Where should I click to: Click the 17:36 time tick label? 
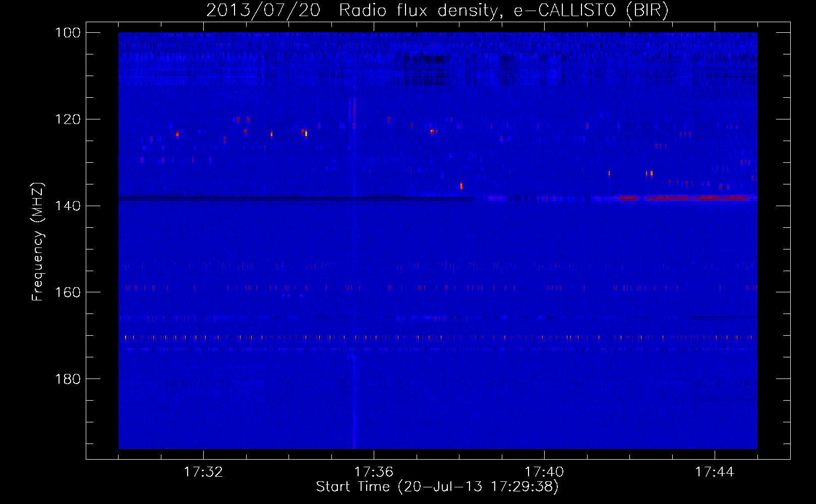coord(374,472)
